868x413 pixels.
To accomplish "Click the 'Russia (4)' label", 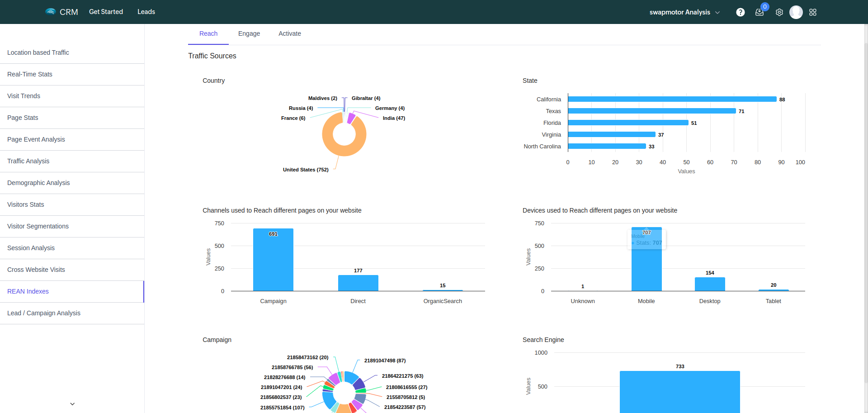I will pos(301,108).
